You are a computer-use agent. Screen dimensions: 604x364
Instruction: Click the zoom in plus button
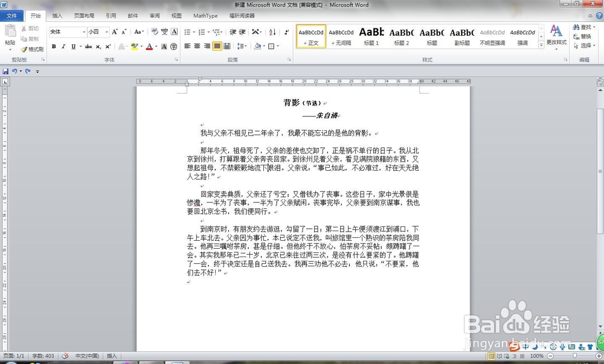pyautogui.click(x=599, y=356)
